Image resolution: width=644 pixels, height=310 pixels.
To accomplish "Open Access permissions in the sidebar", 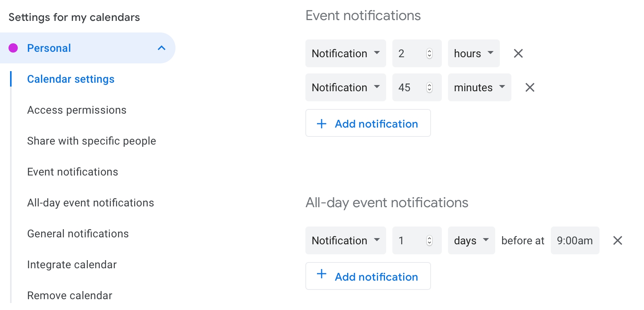I will click(77, 110).
